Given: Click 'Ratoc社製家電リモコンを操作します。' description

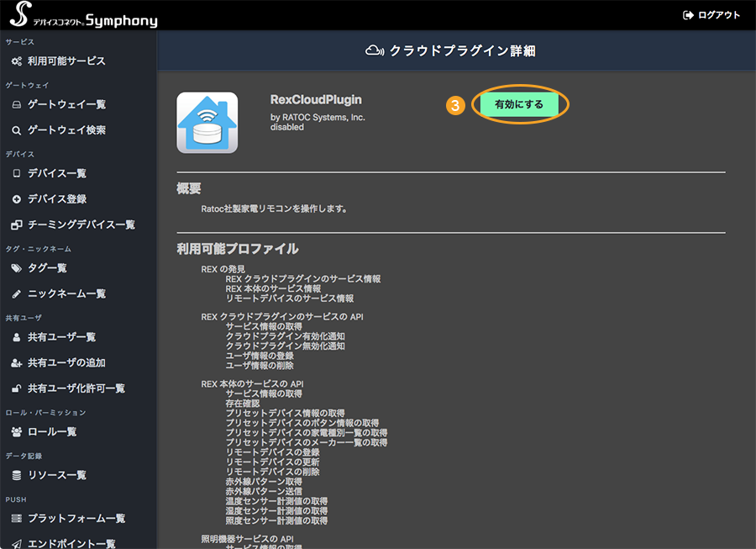Looking at the screenshot, I should pos(274,209).
